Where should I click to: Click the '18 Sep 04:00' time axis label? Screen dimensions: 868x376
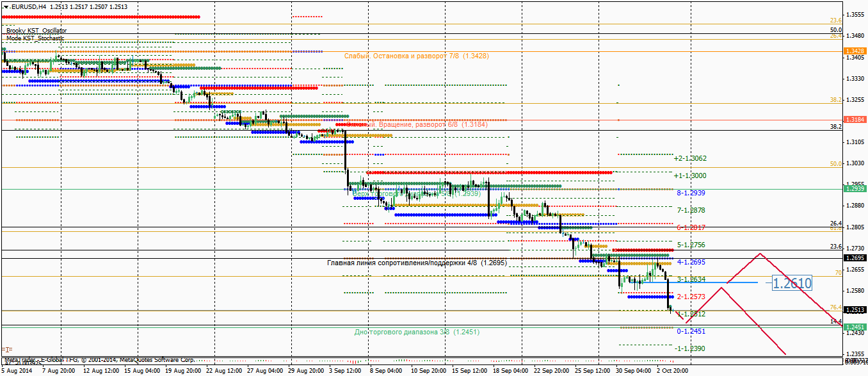pos(510,371)
